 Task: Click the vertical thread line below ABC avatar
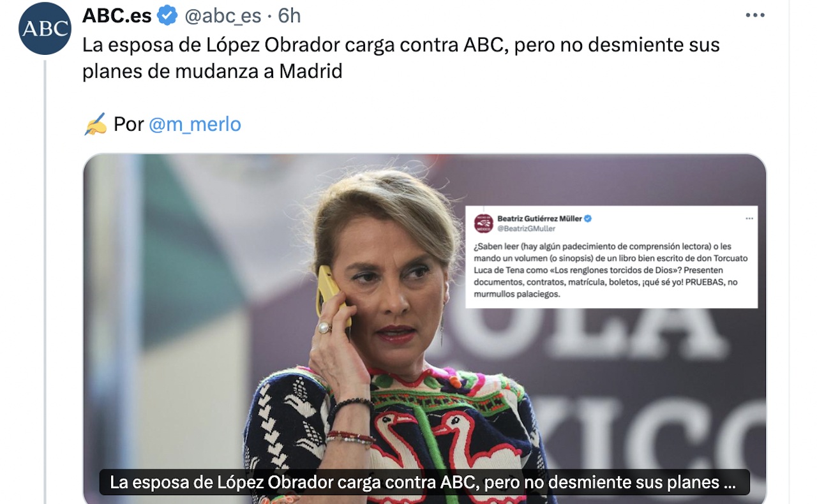(x=45, y=281)
